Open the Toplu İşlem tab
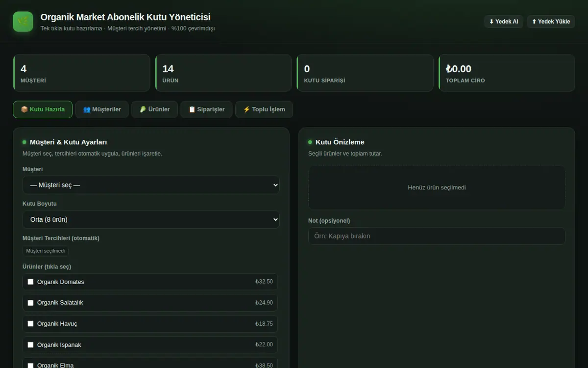588x368 pixels. click(x=264, y=109)
